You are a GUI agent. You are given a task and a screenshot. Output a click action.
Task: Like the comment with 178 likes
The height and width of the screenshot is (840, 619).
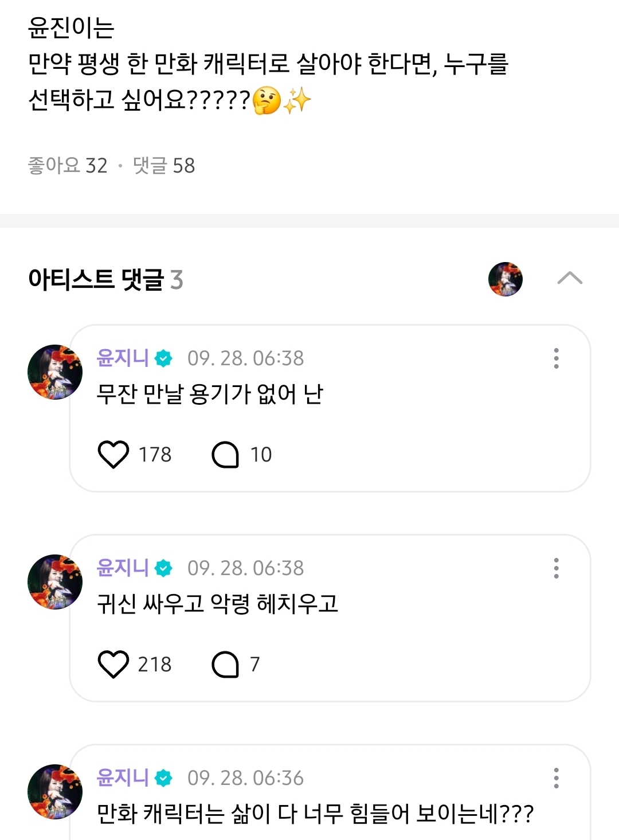point(113,455)
